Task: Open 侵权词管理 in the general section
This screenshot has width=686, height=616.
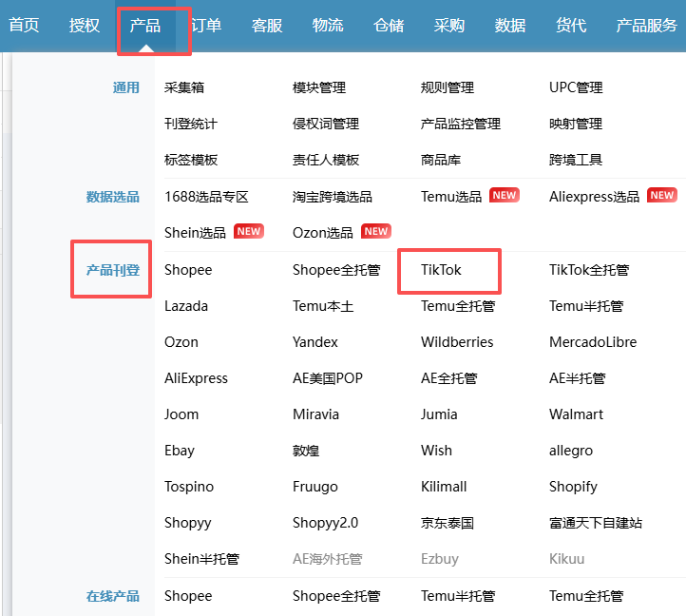Action: [326, 124]
